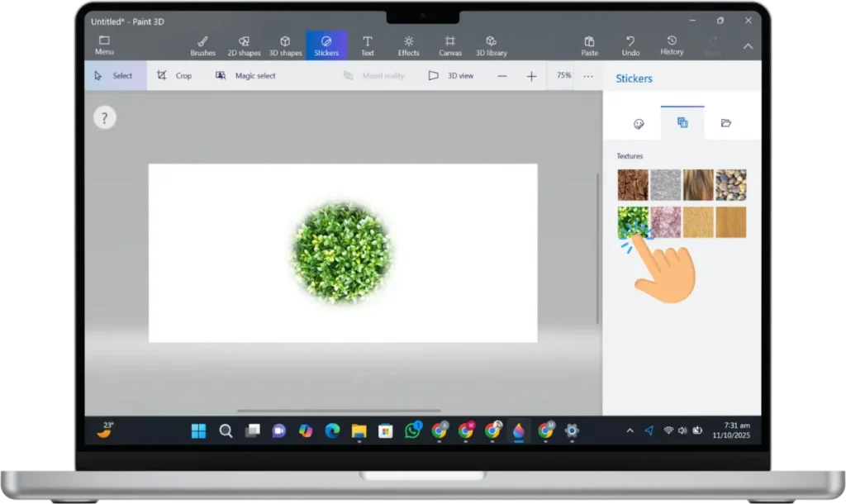Open the Effects panel
Viewport: 846px width, 504px height.
[408, 45]
